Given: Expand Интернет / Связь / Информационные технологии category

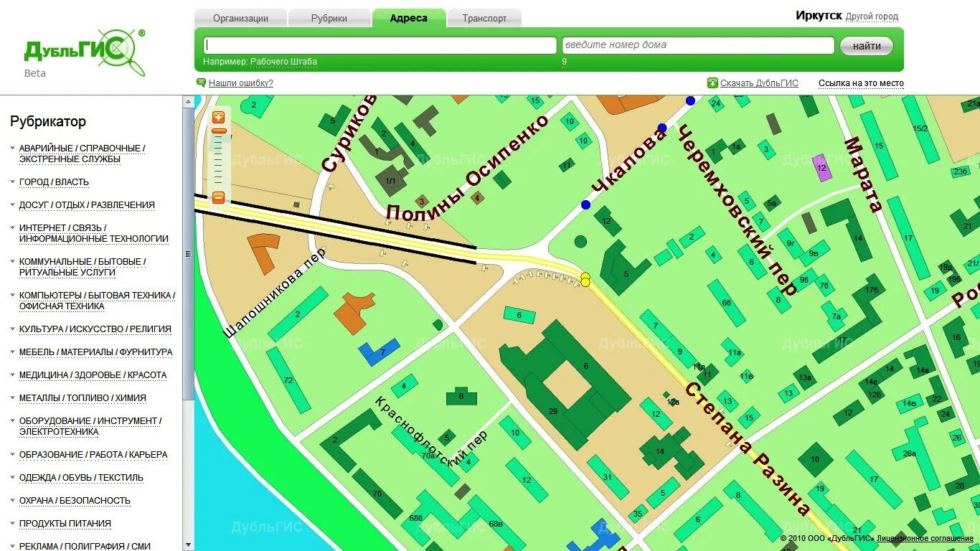Looking at the screenshot, I should pyautogui.click(x=94, y=233).
